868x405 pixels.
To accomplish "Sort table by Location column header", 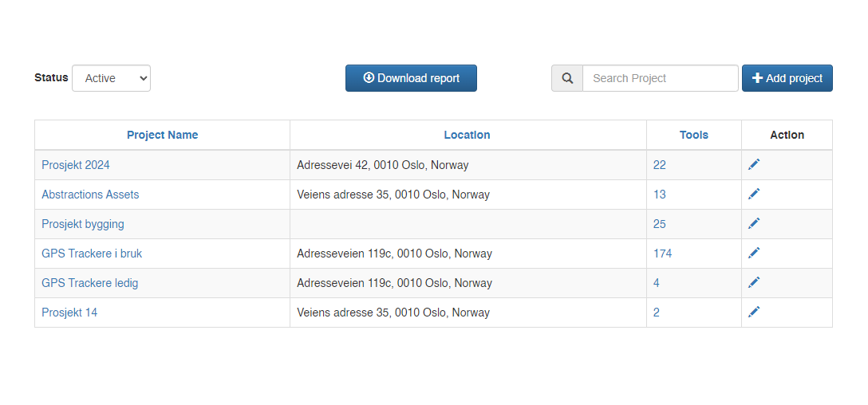I will coord(467,135).
